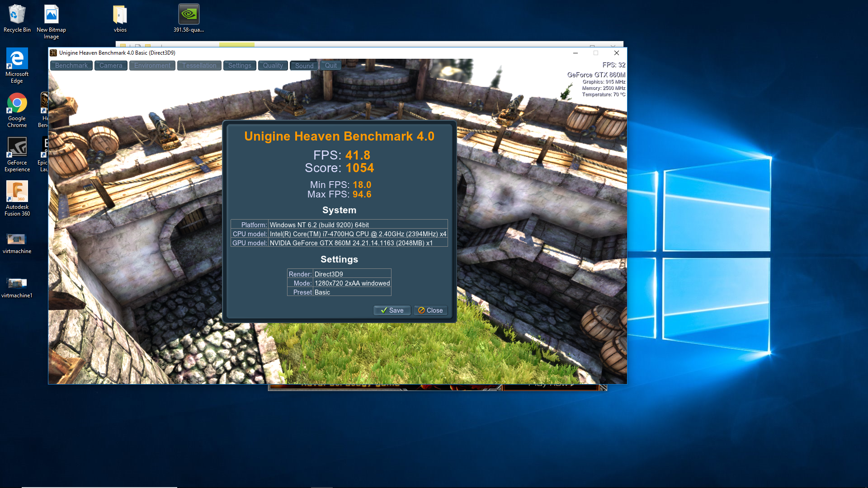Click the Quit button in Heaven
The image size is (868, 488).
331,66
